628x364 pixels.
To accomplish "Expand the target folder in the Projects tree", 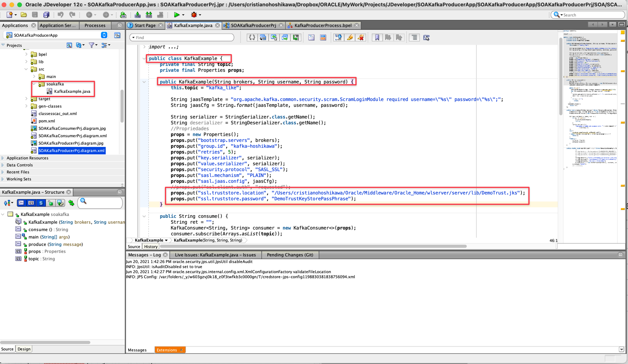I will coord(27,99).
